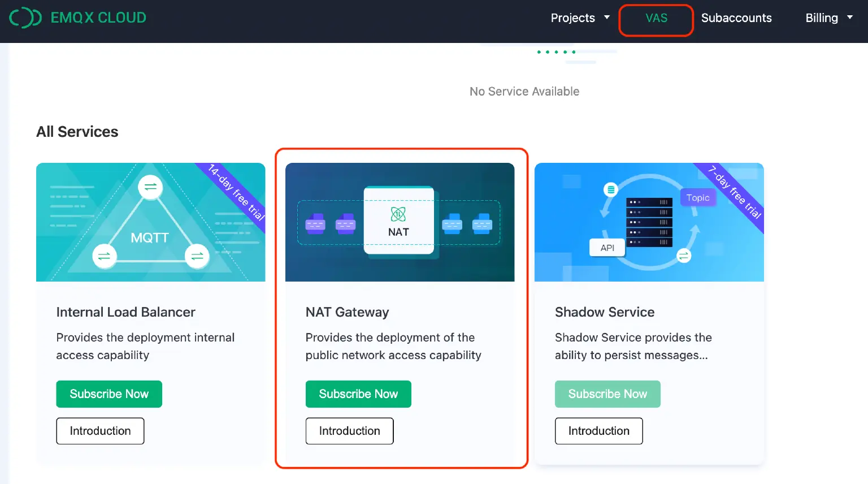Viewport: 868px width, 484px height.
Task: Click the green sync arrows icon on Shadow Service card
Action: [x=684, y=256]
